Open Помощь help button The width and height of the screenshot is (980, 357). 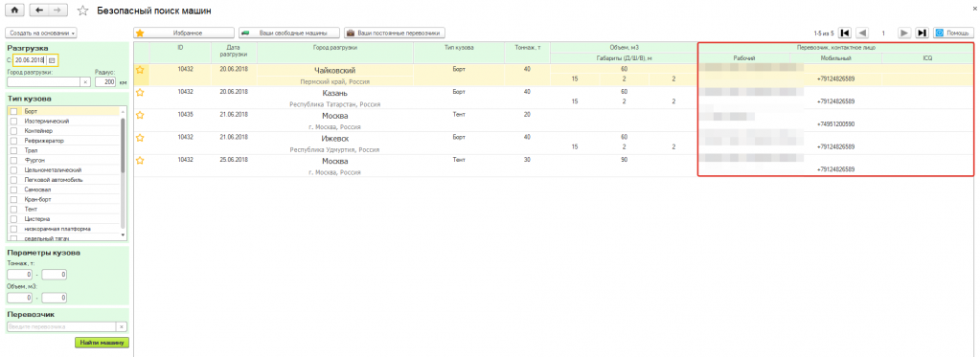point(954,33)
